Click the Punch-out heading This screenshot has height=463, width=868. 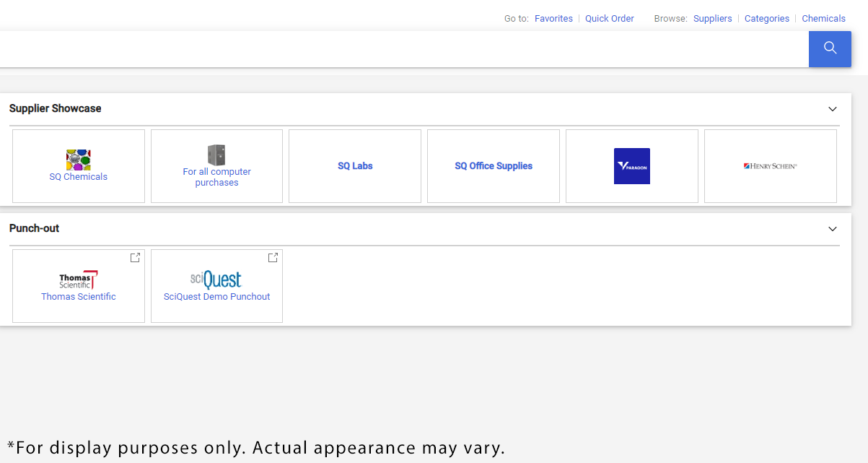(x=34, y=228)
